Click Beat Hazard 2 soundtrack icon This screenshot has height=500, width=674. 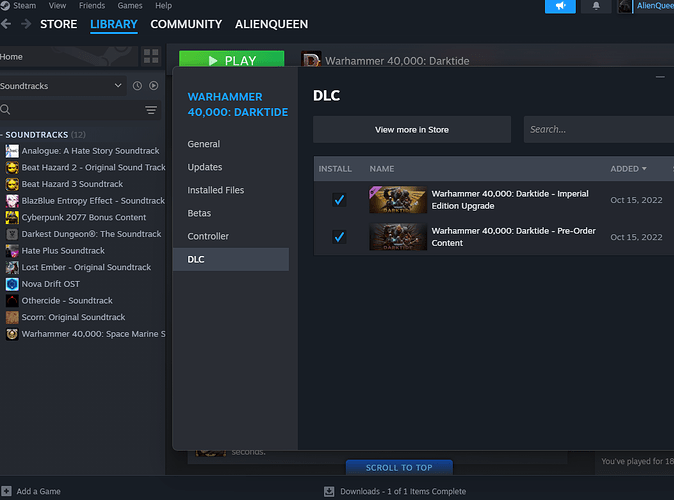(x=12, y=168)
